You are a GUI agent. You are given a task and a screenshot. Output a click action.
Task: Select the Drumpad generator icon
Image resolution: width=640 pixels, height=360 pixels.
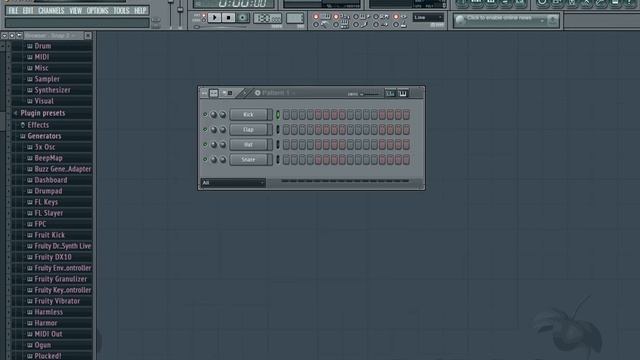click(30, 191)
